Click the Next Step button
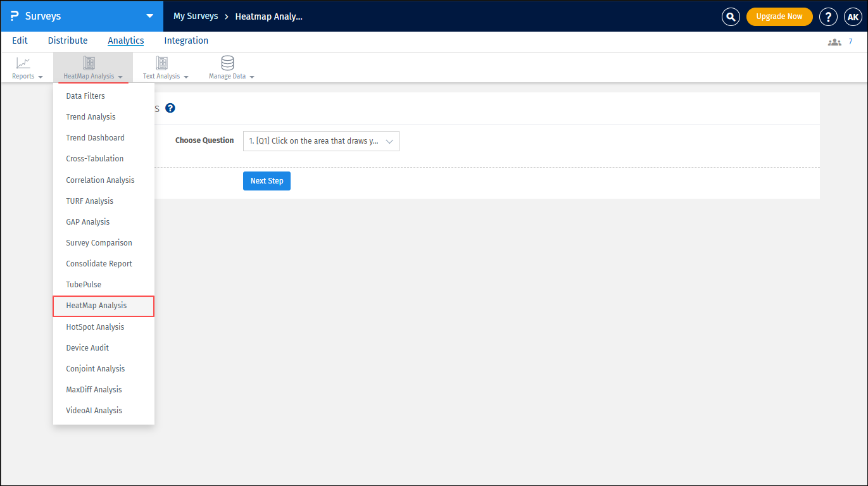 pos(267,181)
